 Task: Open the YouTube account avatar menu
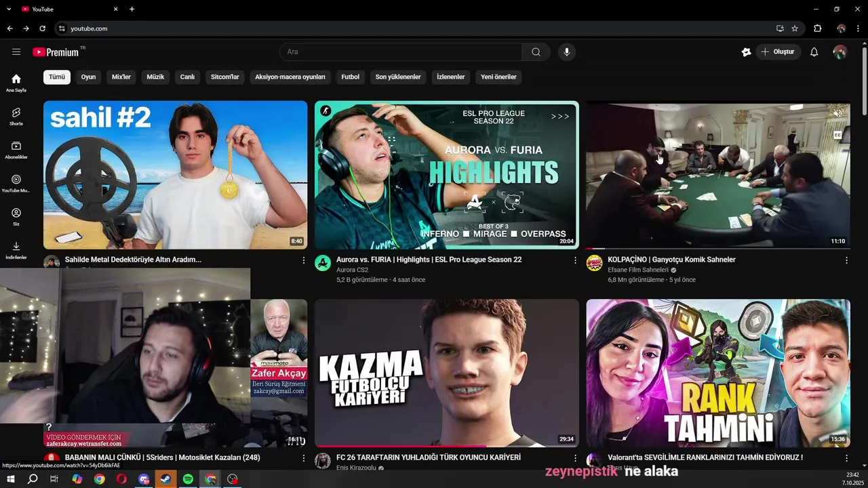coord(840,52)
